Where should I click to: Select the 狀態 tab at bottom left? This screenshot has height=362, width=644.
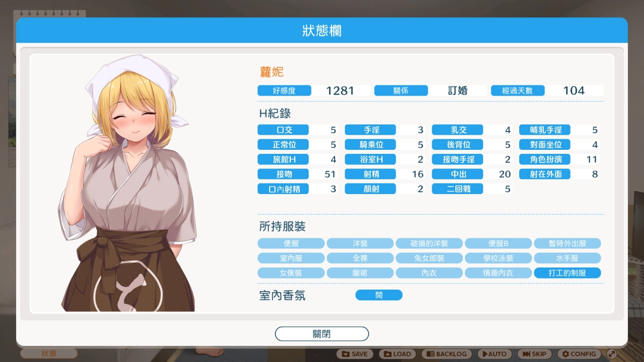tap(48, 353)
